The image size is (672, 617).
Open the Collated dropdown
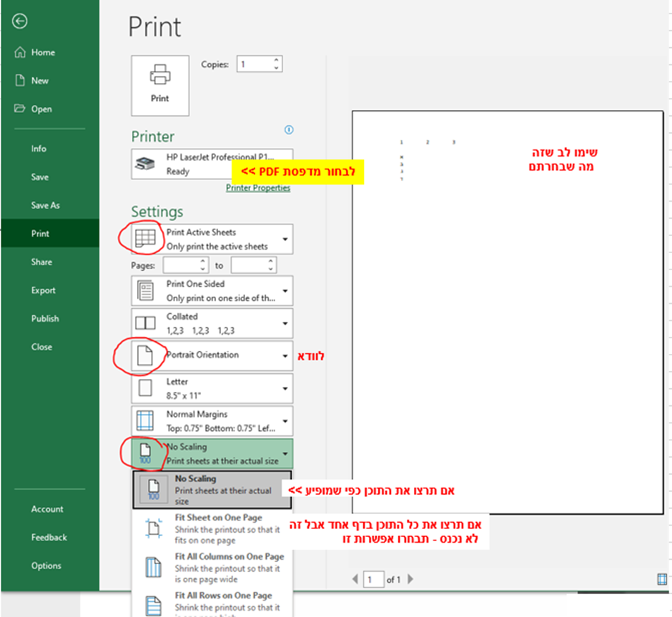tap(212, 323)
